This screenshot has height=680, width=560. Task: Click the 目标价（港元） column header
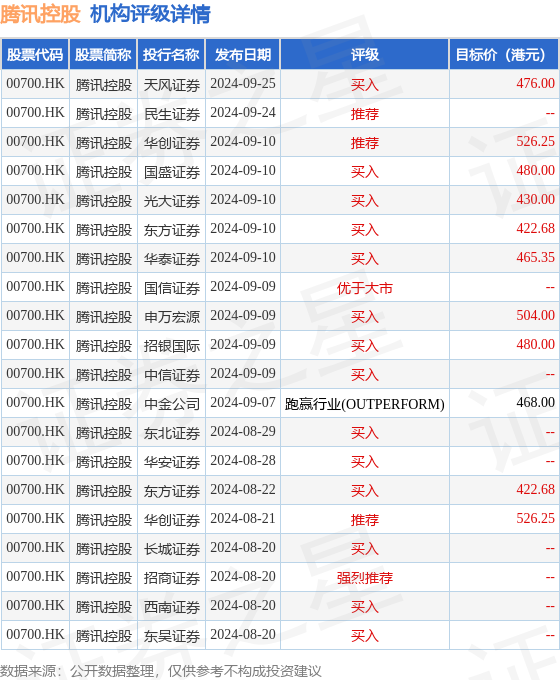coord(504,55)
